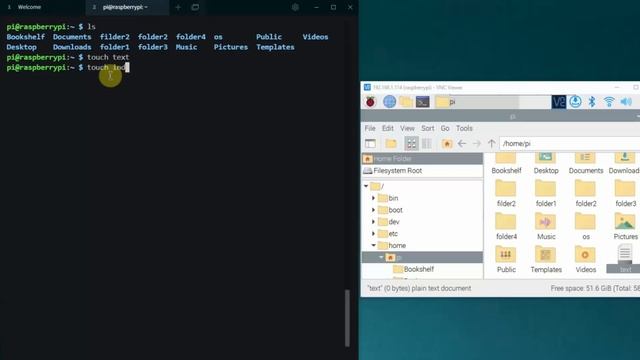Viewport: 640px width, 360px height.
Task: Select the Templates folder icon
Action: tap(546, 259)
